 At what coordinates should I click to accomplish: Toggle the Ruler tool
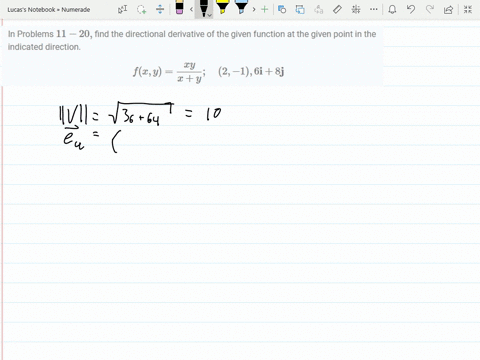[x=337, y=9]
